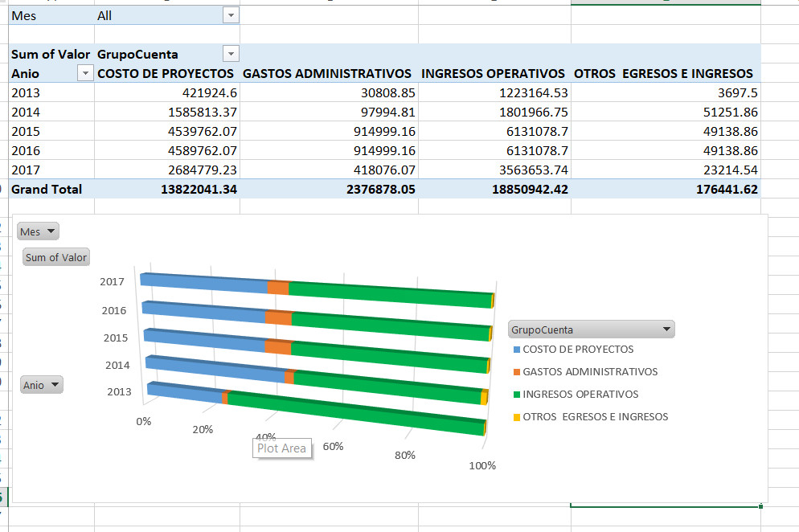Select cell with value 4539762.07
This screenshot has width=799, height=532.
pyautogui.click(x=167, y=132)
